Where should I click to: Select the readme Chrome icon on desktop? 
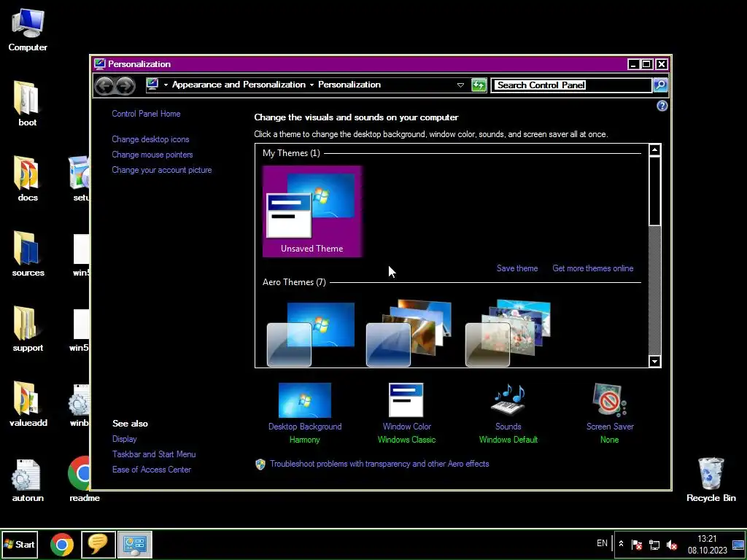[84, 480]
